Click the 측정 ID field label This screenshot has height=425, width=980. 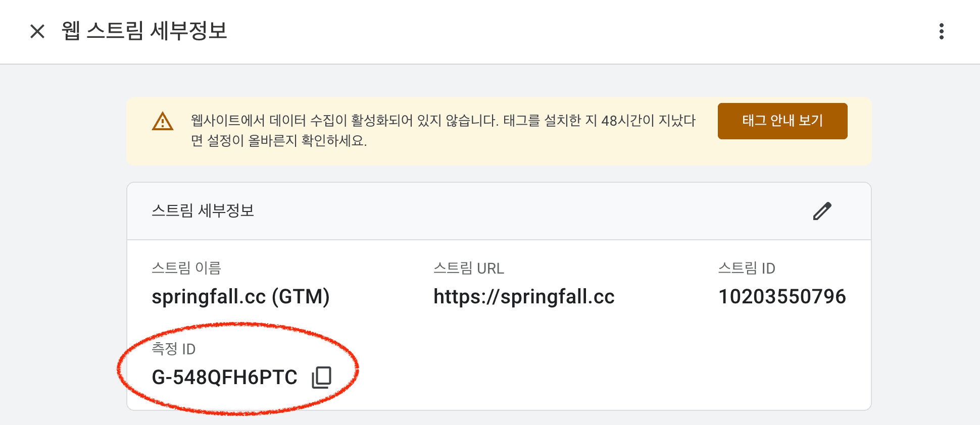[173, 349]
